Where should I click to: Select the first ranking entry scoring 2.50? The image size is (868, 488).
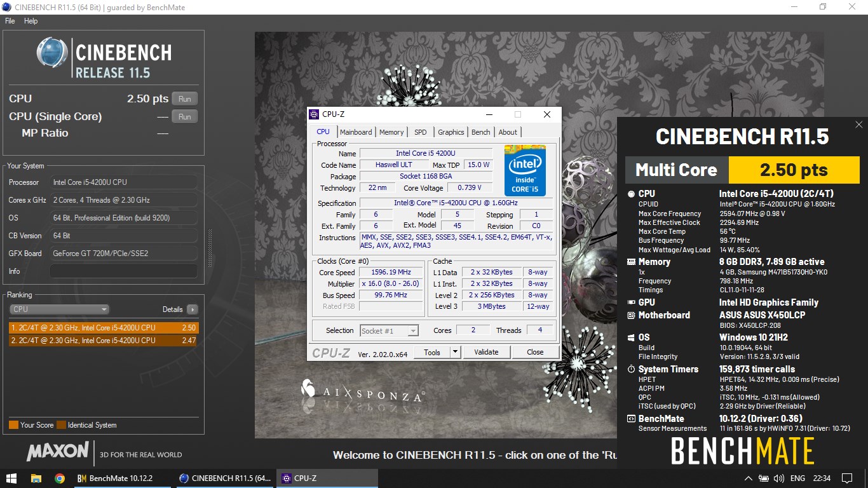(104, 328)
